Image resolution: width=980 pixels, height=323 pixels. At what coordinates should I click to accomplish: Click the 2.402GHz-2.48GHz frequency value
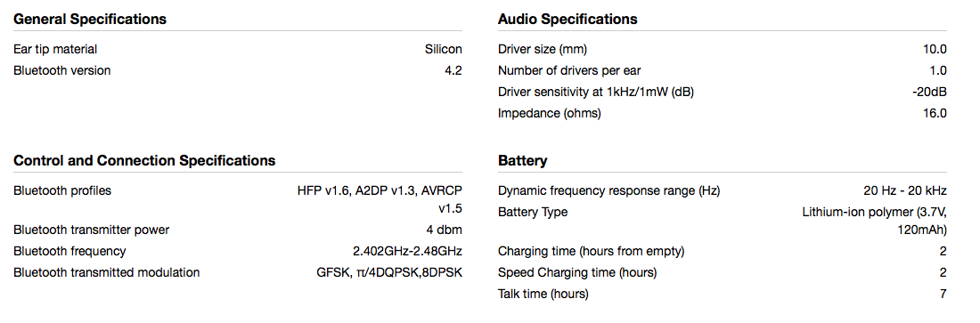(407, 251)
